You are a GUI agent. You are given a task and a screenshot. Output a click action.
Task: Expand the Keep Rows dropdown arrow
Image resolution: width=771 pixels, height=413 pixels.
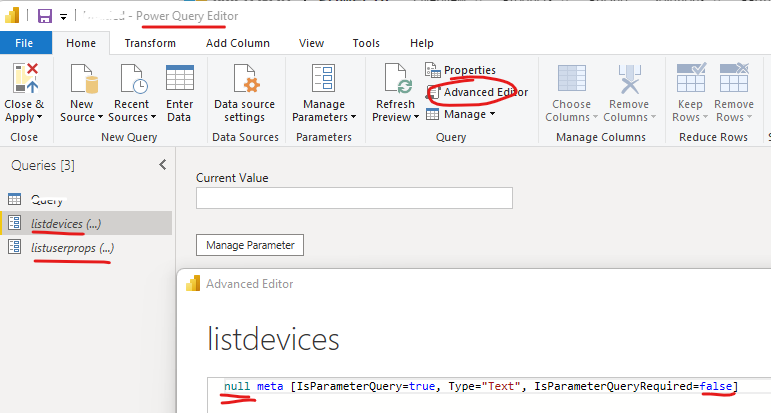705,117
